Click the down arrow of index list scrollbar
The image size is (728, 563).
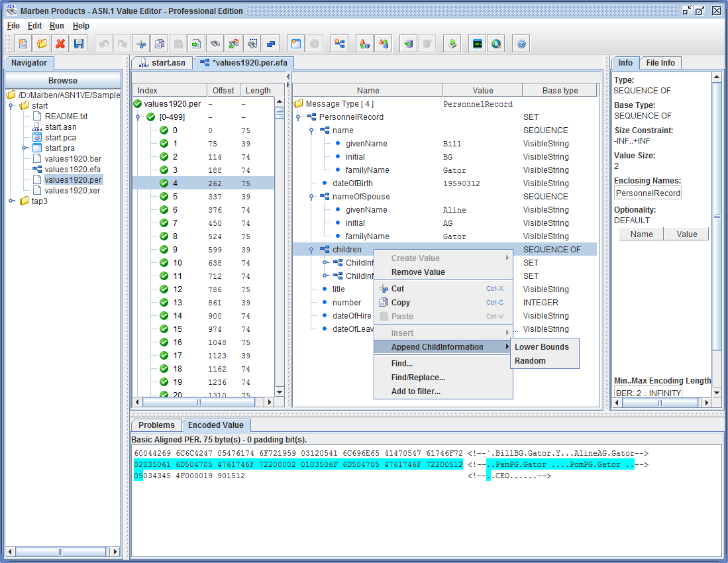click(x=280, y=391)
